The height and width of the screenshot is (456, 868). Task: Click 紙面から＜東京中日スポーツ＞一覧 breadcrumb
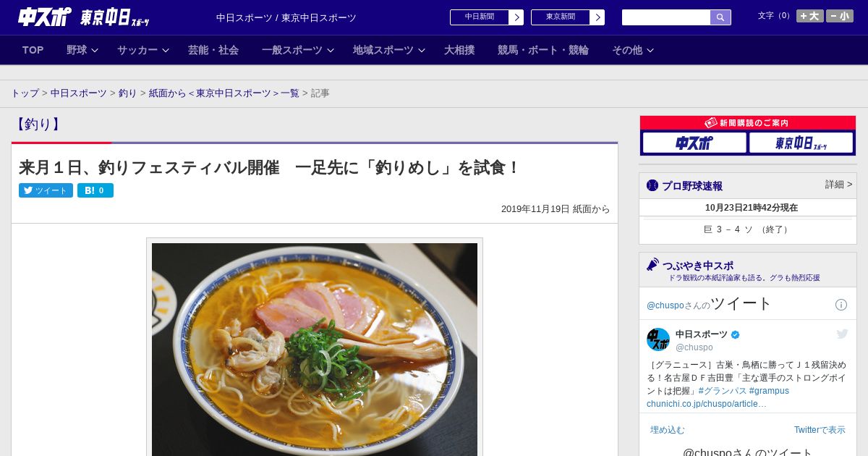224,93
